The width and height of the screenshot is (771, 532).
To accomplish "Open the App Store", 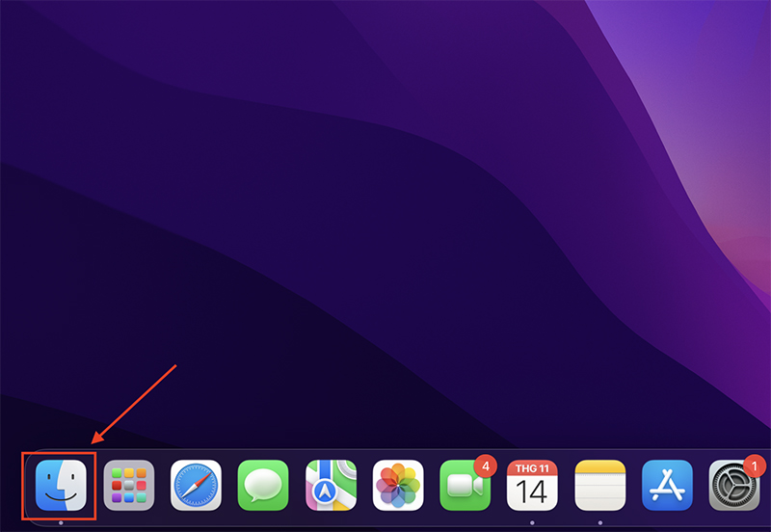I will [x=667, y=486].
